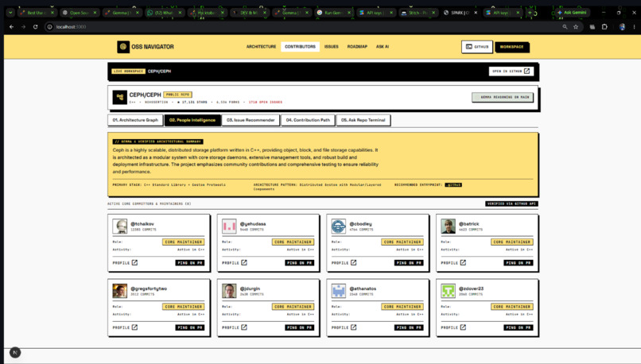Open profile link icon for @zdover23
The height and width of the screenshot is (364, 641).
pos(463,327)
